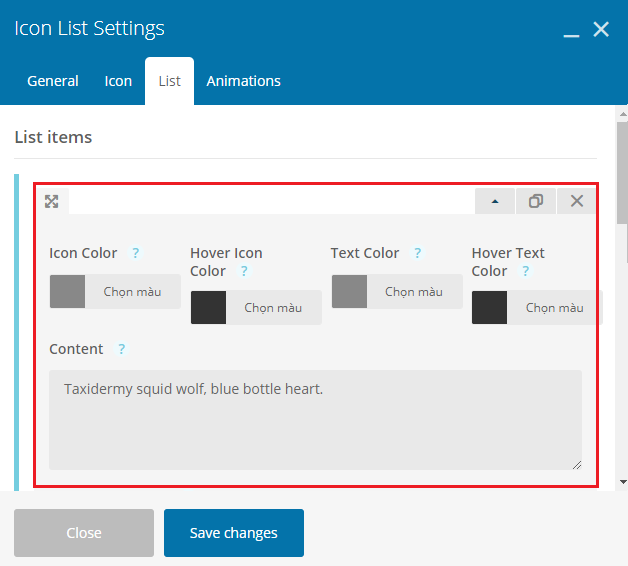Click the Save changes button

click(x=234, y=533)
